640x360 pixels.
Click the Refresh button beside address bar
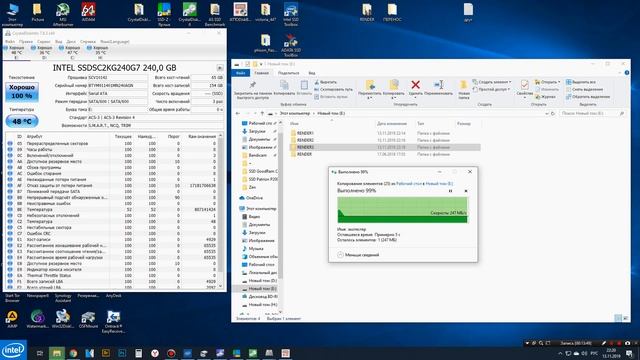(x=553, y=113)
